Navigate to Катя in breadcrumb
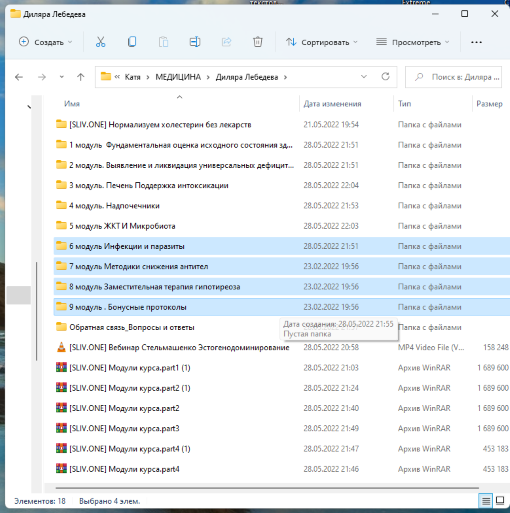This screenshot has height=513, width=510. point(133,77)
